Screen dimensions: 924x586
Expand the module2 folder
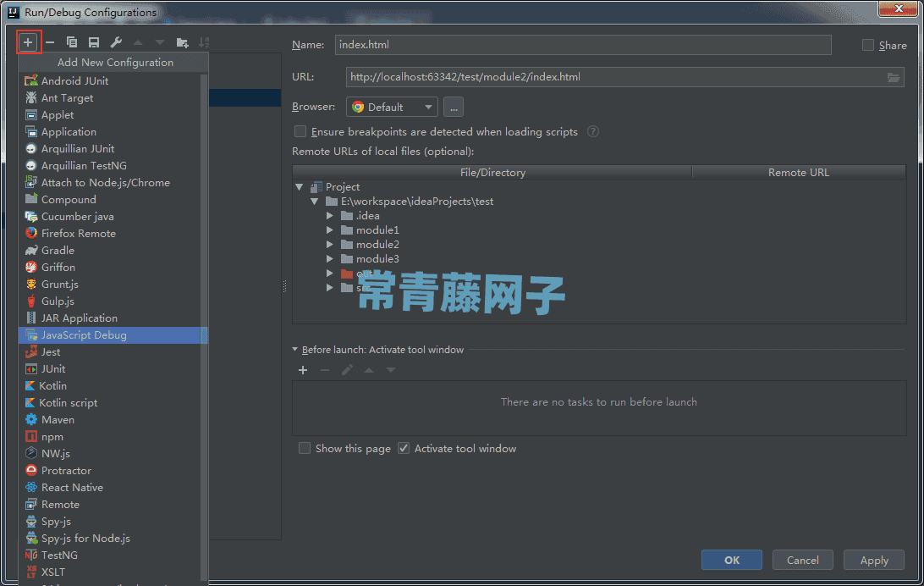[x=330, y=245]
